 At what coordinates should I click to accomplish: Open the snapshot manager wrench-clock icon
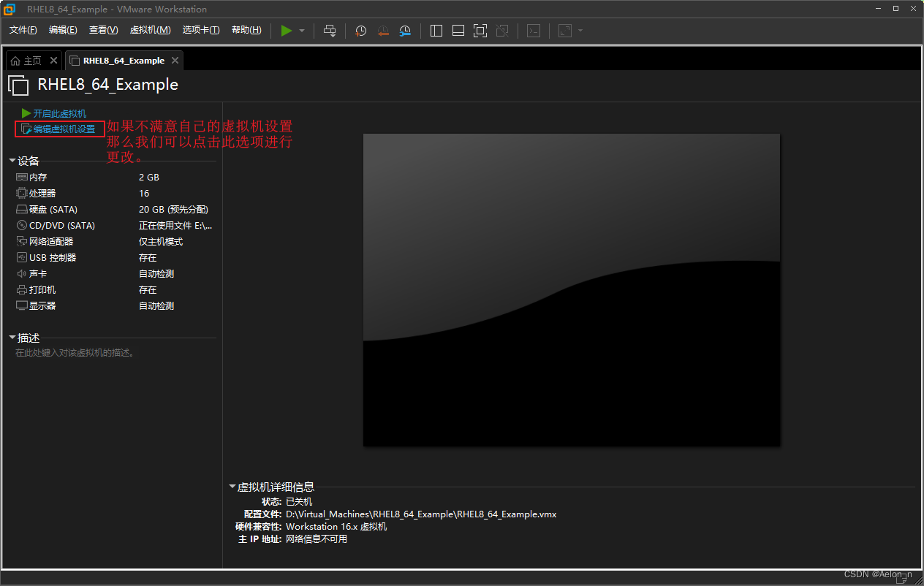(x=405, y=30)
